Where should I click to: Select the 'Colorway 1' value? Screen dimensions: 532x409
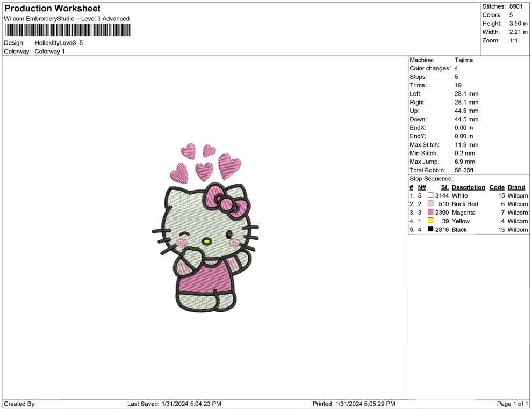click(x=49, y=52)
